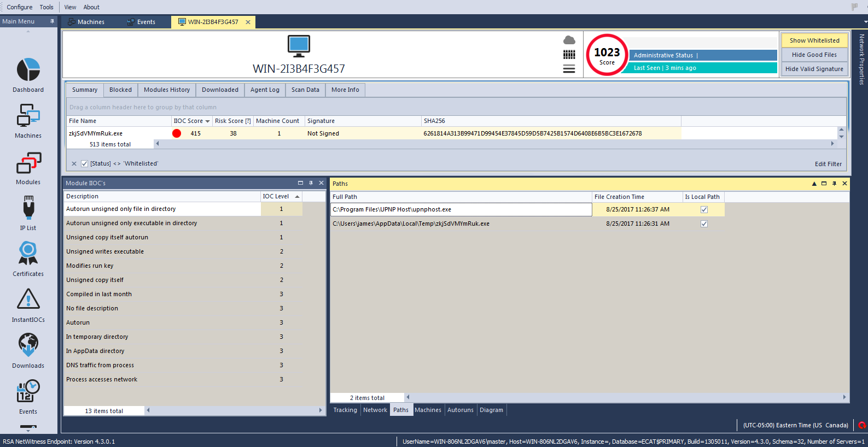Image resolution: width=868 pixels, height=447 pixels.
Task: Toggle Is Local Path for zkjSdVMYmRuk.exe
Action: 704,224
